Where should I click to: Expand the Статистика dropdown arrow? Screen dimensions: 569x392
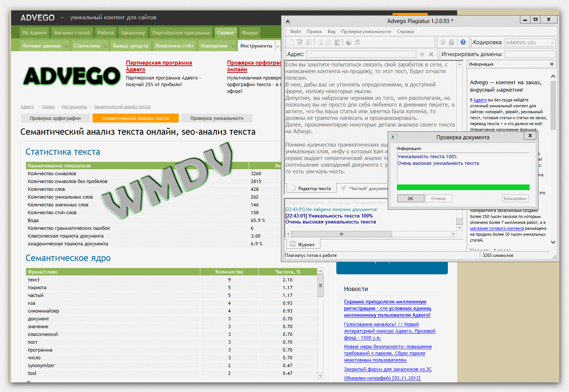coord(106,46)
